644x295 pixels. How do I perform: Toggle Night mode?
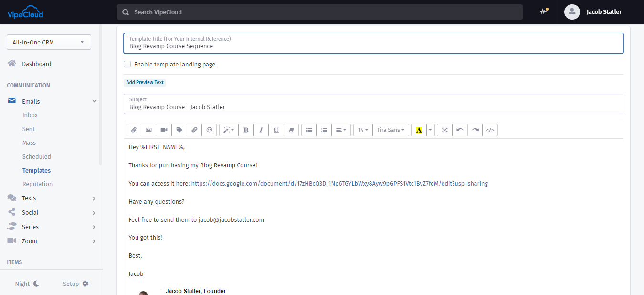[27, 284]
